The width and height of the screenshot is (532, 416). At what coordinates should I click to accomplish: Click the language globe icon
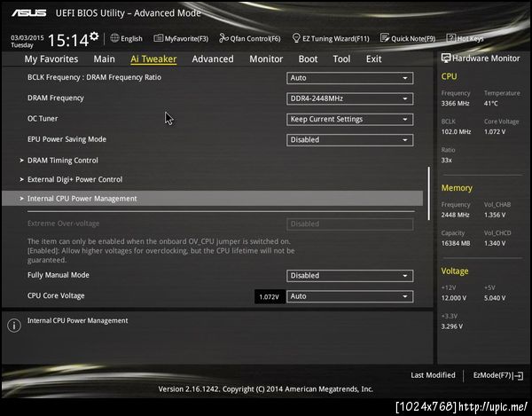(114, 38)
